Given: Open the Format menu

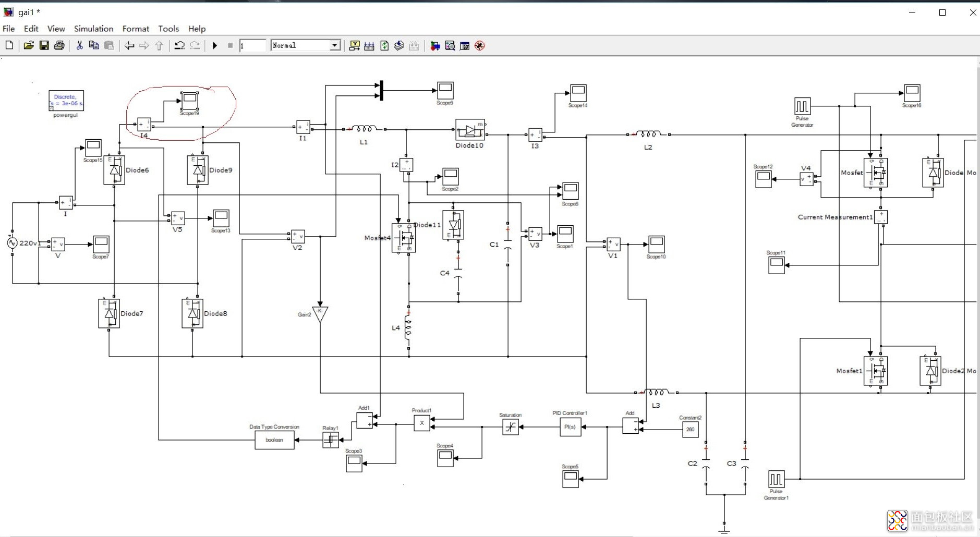Looking at the screenshot, I should tap(136, 29).
